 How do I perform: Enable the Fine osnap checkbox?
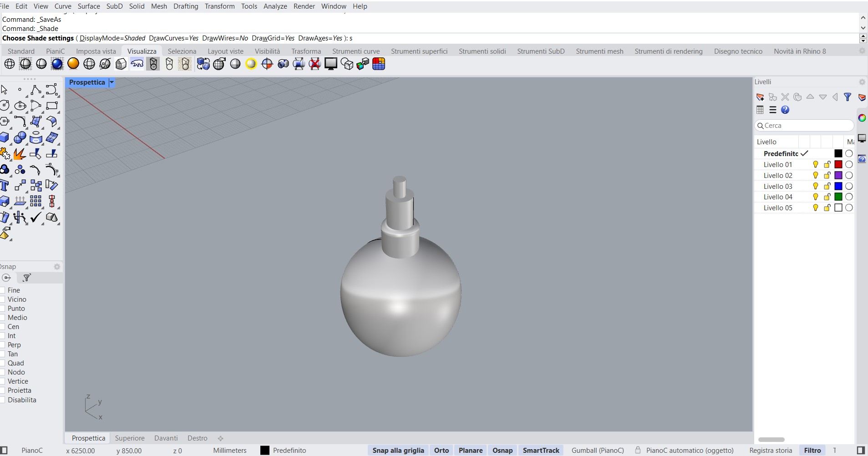pos(3,290)
